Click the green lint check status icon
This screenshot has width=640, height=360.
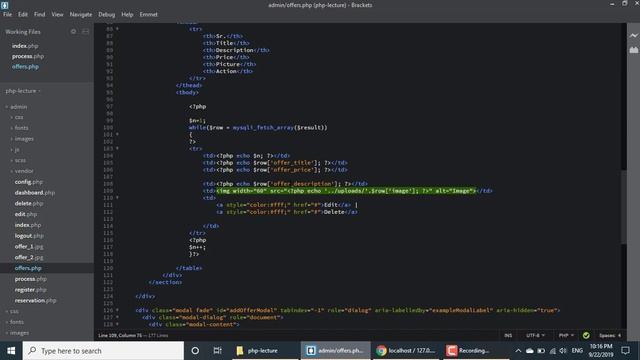point(586,335)
